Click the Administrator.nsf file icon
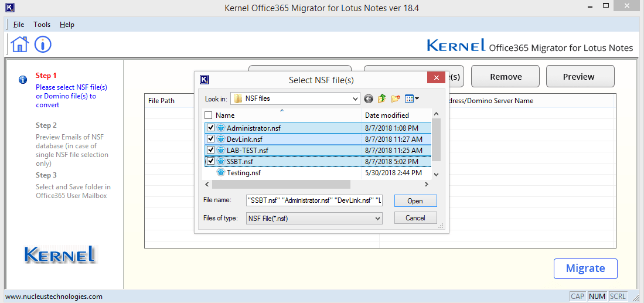Image resolution: width=644 pixels, height=303 pixels. click(221, 128)
